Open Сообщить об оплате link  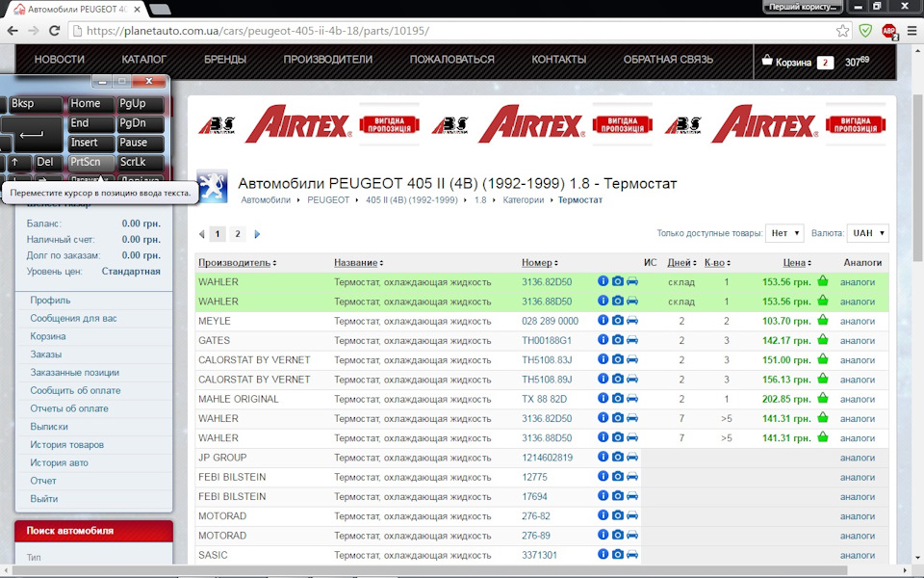75,390
